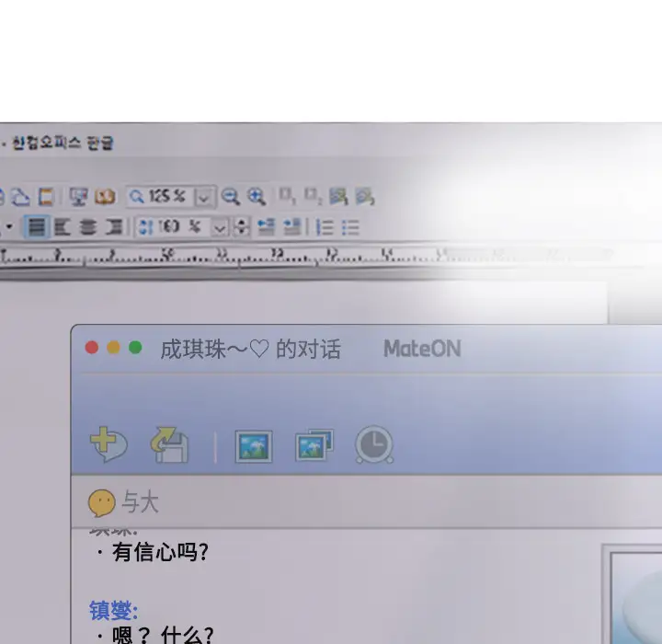Open chat history clock icon
This screenshot has height=644, width=662.
(374, 445)
